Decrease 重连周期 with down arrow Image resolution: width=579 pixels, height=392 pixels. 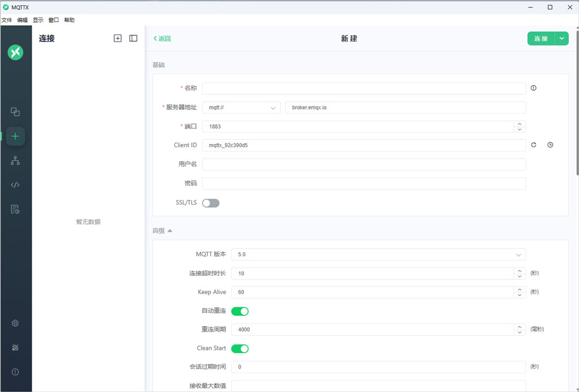point(519,332)
